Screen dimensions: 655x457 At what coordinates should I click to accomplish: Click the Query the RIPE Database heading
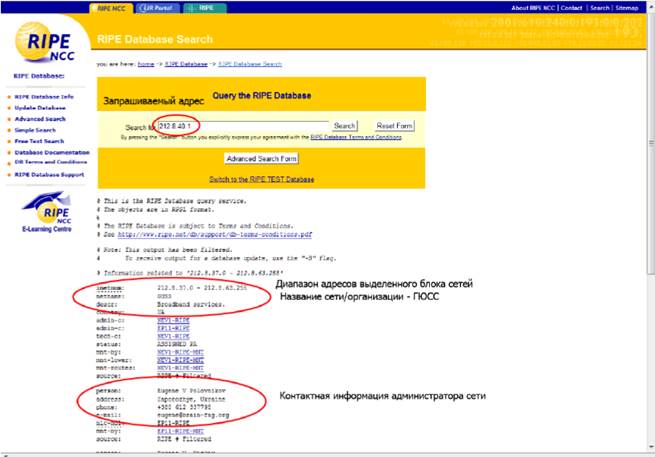[261, 96]
